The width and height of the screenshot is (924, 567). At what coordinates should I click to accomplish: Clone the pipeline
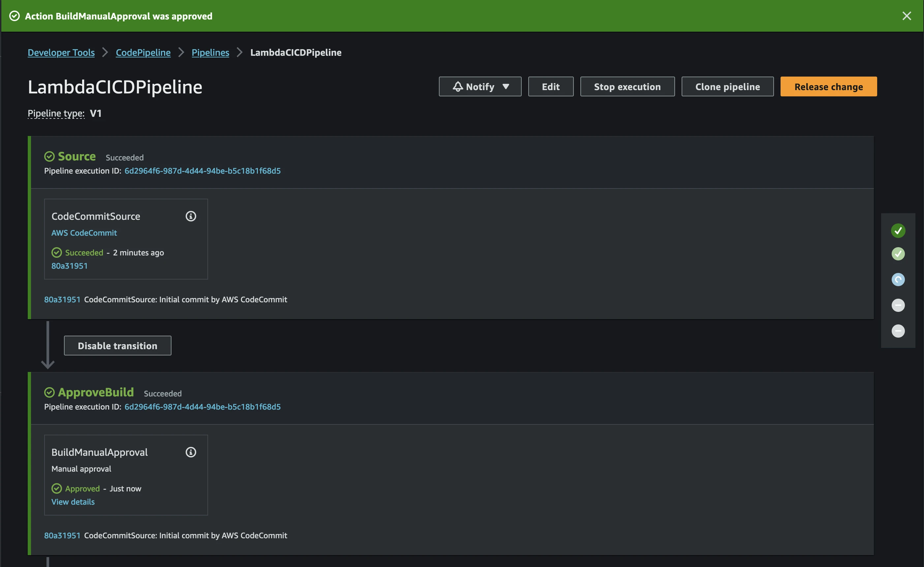(727, 87)
